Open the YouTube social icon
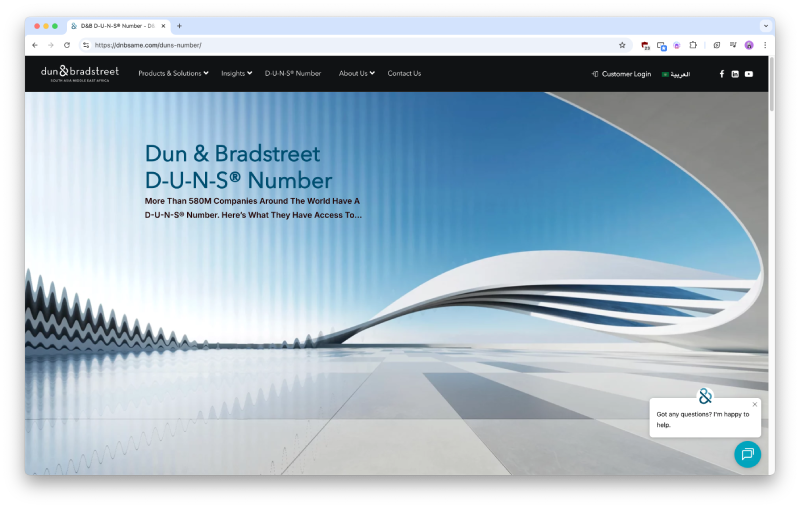The height and width of the screenshot is (508, 800). coord(748,74)
